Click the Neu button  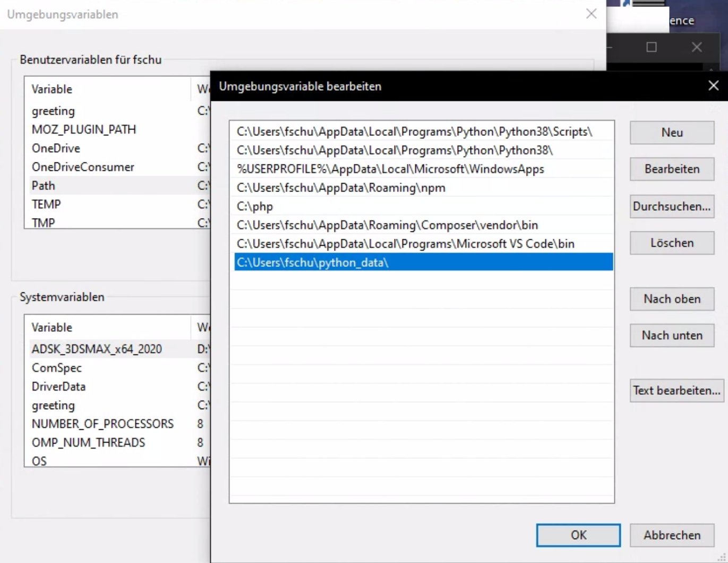(671, 132)
